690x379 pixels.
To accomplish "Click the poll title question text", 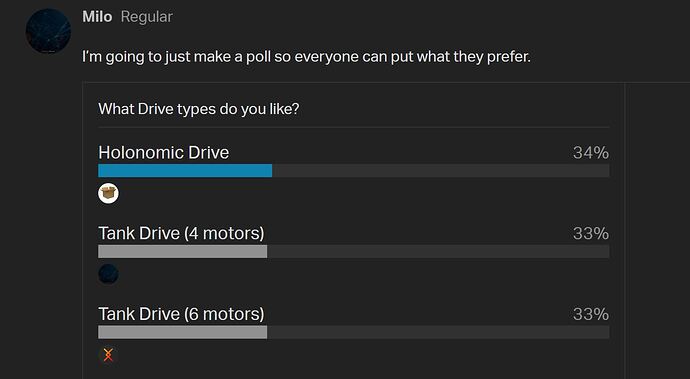I will coord(198,109).
